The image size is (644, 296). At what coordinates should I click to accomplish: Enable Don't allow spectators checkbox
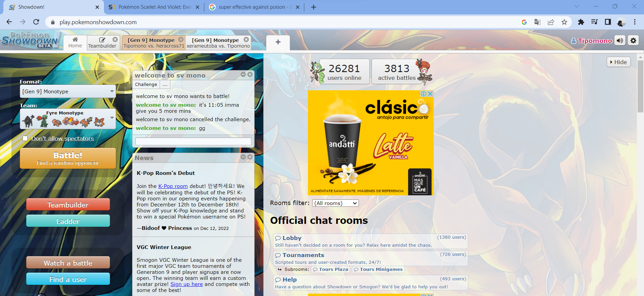[x=25, y=139]
